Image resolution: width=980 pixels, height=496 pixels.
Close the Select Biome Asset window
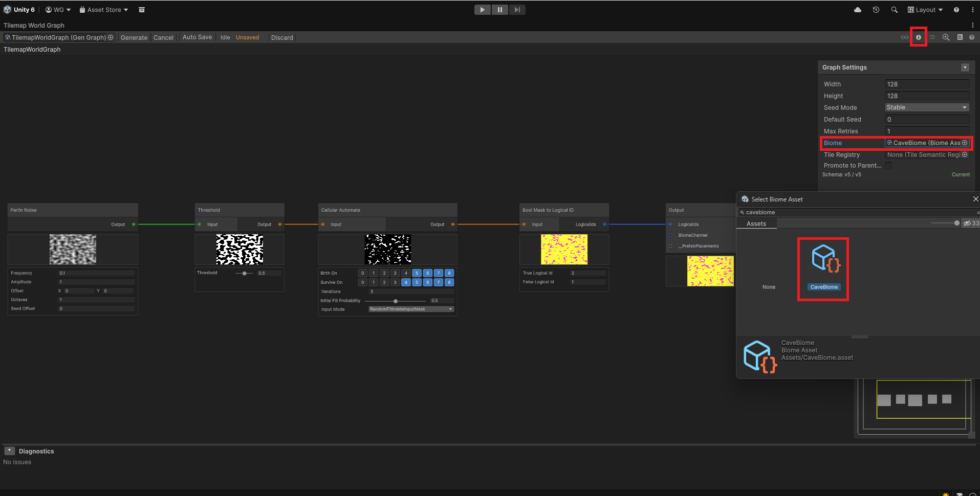click(975, 199)
